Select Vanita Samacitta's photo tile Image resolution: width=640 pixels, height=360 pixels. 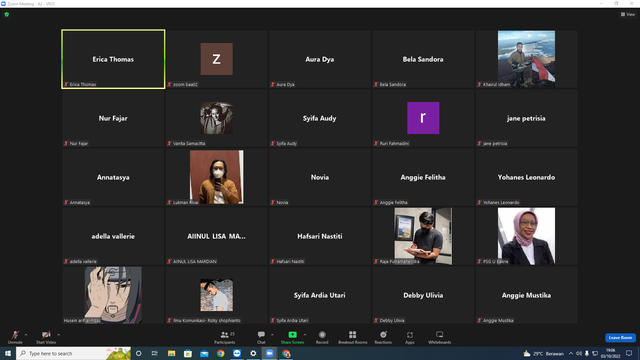tap(216, 118)
